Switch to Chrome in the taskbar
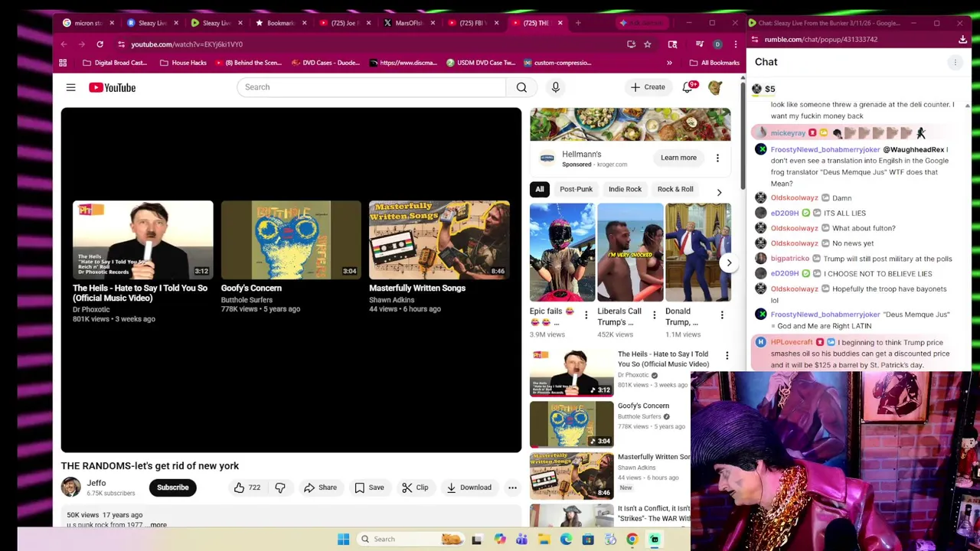Screen dimensions: 980x551 click(x=632, y=539)
